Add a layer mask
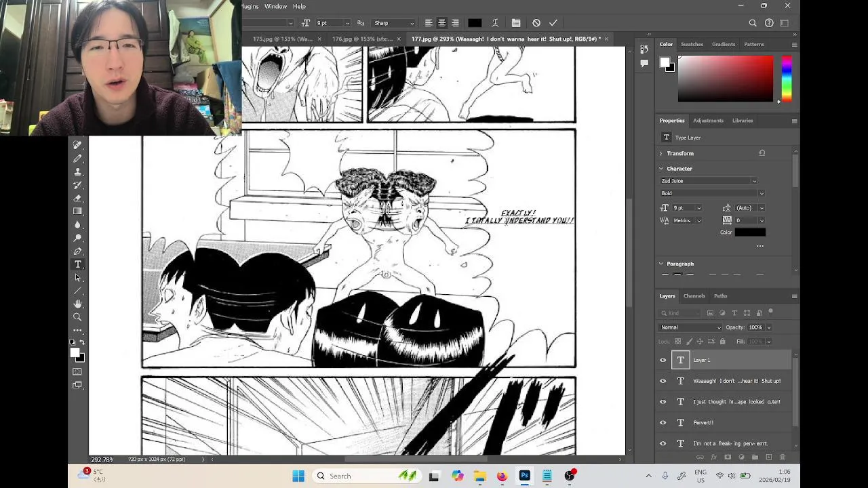Viewport: 868px width, 488px height. [x=727, y=457]
